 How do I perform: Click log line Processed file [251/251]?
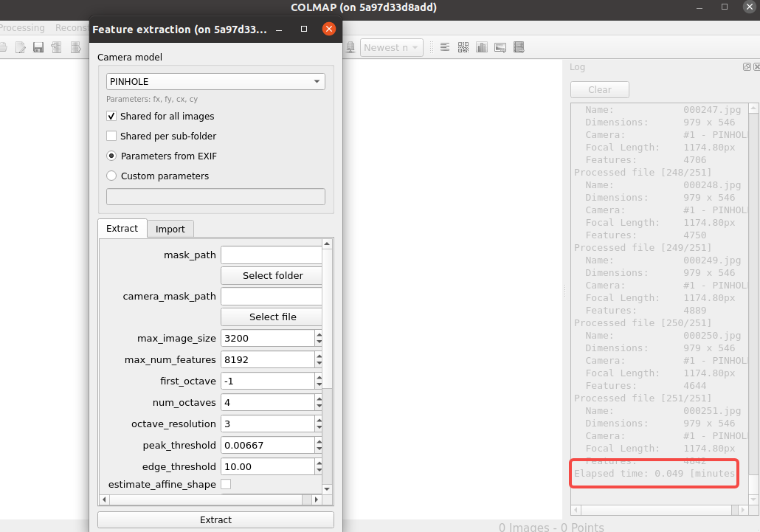pyautogui.click(x=643, y=398)
